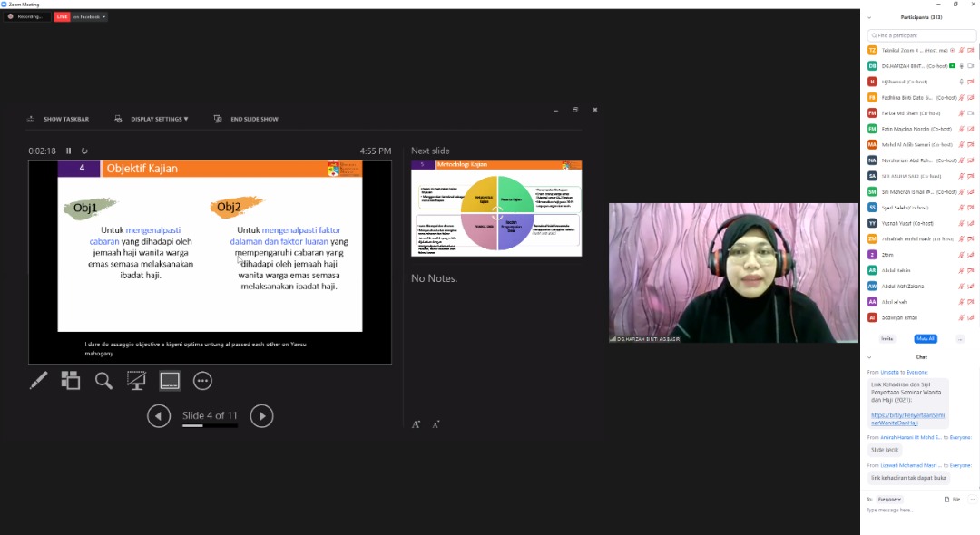Screen dimensions: 980x535
Task: Click Show Taskbar in presenter view
Action: point(59,119)
